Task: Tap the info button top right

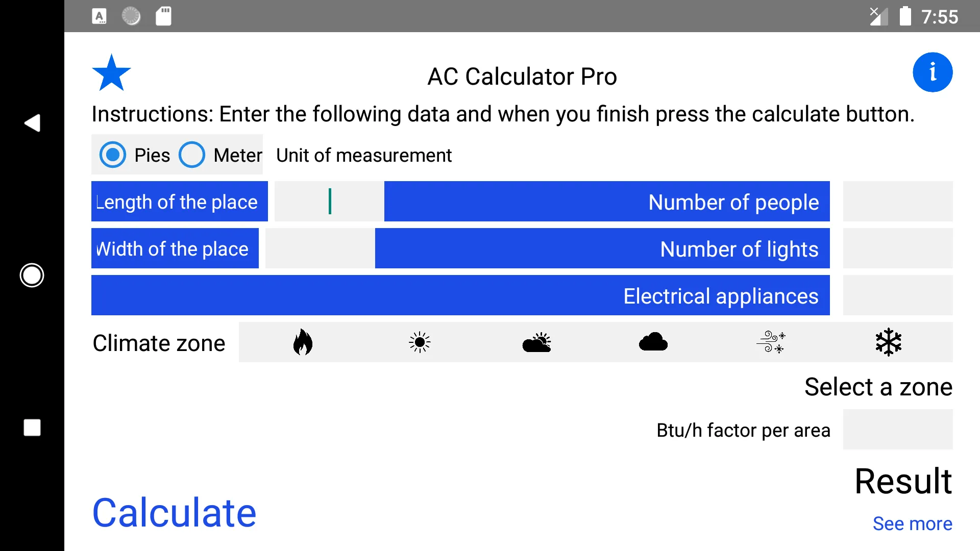Action: coord(933,72)
